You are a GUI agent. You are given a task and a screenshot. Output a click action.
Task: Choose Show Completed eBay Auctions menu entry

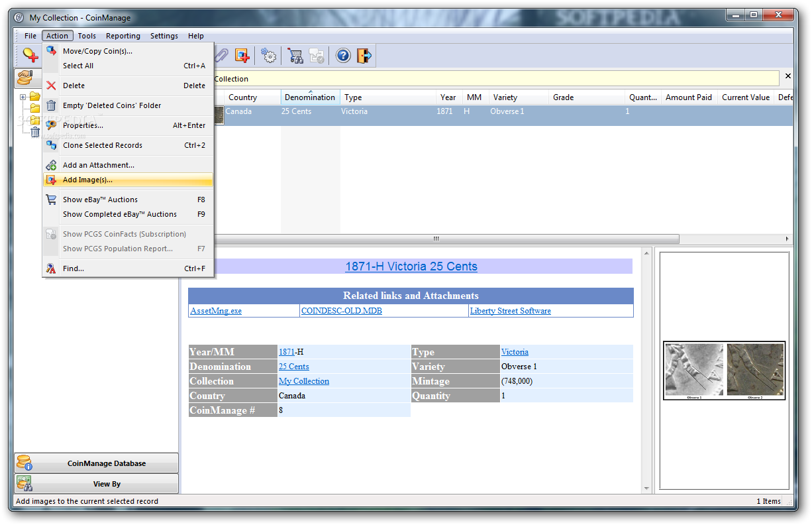[x=128, y=214]
